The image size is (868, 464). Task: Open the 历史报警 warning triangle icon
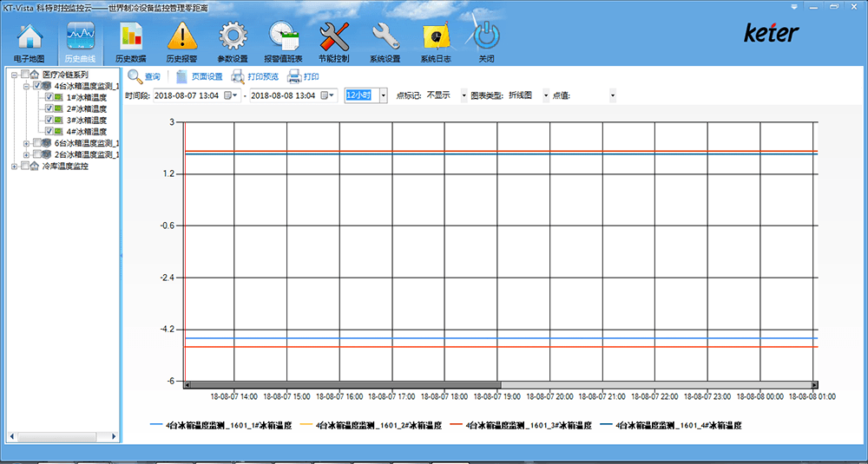[182, 37]
